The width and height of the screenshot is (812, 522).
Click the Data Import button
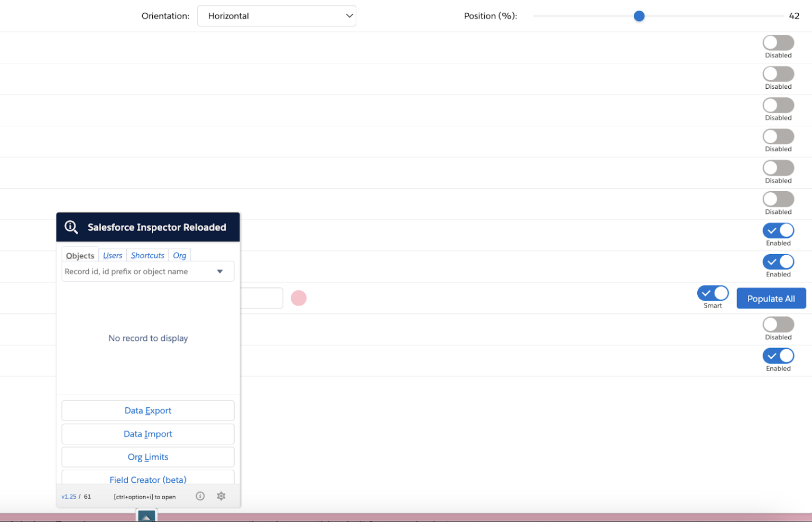(148, 434)
